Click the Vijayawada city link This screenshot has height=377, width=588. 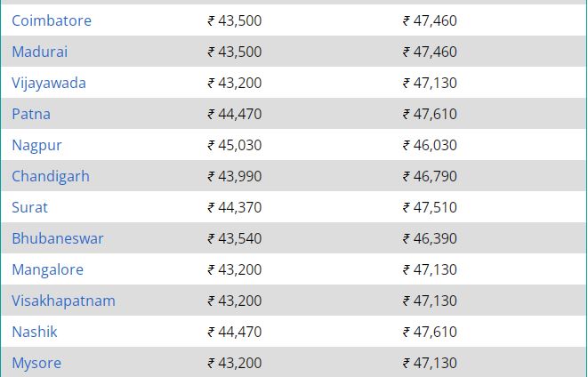(49, 83)
